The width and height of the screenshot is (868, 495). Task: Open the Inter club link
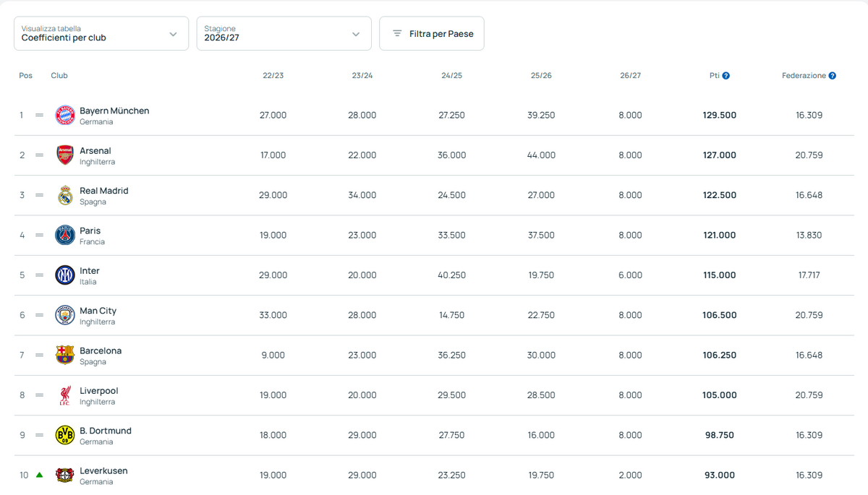tap(90, 271)
